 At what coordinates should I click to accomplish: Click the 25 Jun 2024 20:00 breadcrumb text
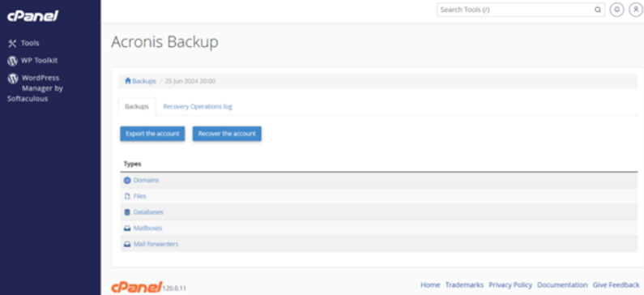click(x=190, y=81)
